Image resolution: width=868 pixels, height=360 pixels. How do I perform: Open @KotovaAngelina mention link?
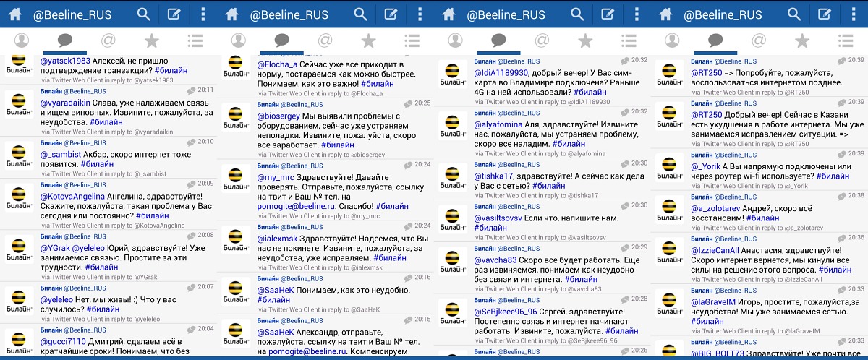[x=73, y=196]
